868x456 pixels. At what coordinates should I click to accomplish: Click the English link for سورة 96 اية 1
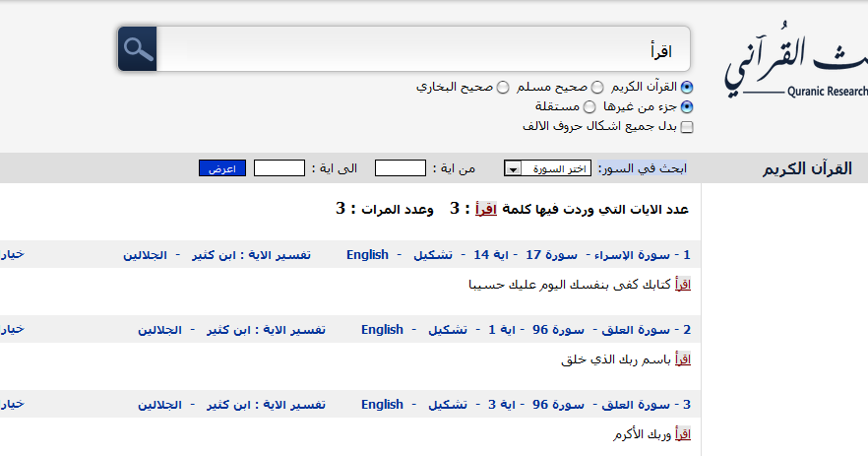click(x=382, y=330)
